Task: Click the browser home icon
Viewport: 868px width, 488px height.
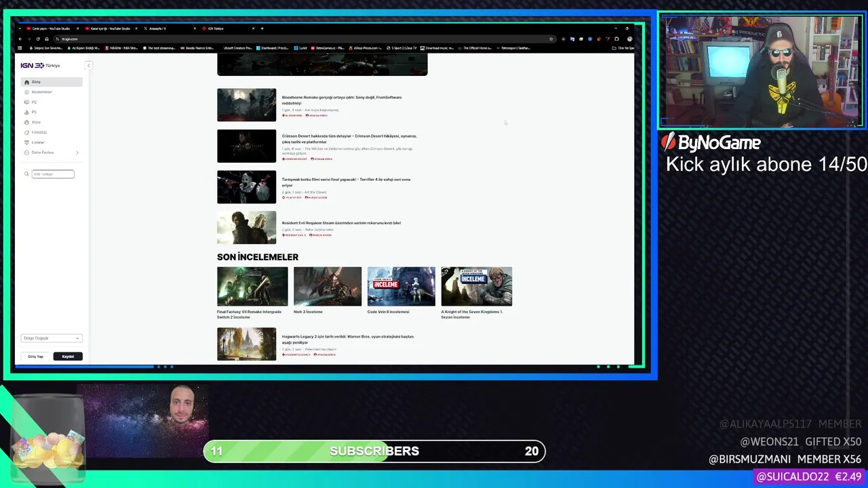Action: [x=47, y=39]
